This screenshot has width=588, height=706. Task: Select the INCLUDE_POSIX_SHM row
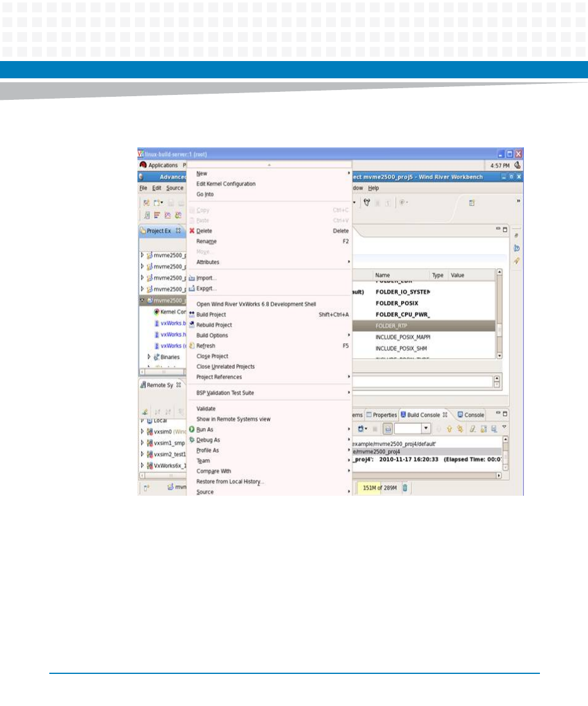click(423, 348)
